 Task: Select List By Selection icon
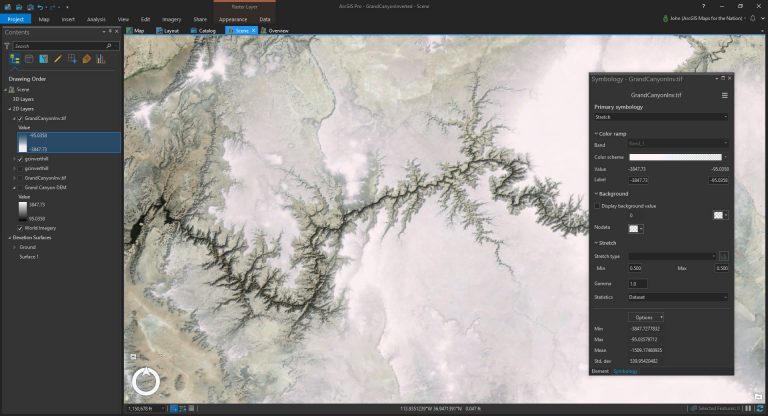pyautogui.click(x=44, y=59)
